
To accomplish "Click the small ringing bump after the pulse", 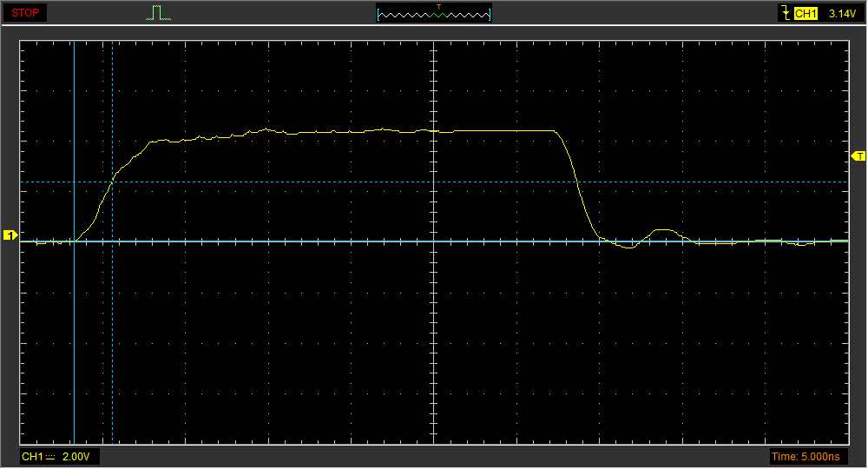I will point(664,230).
